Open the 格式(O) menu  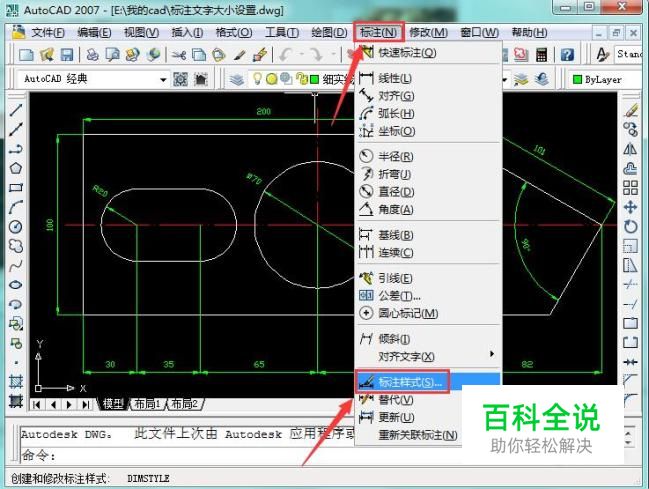click(x=234, y=32)
